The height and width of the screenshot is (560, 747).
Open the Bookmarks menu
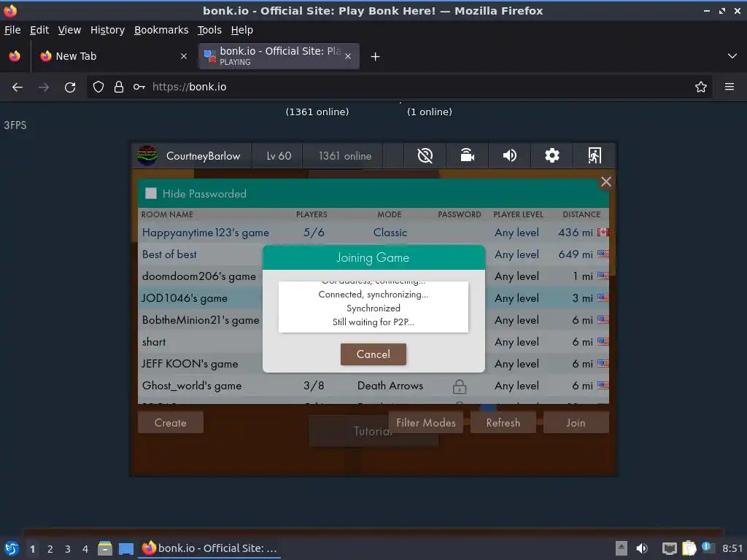click(x=161, y=30)
